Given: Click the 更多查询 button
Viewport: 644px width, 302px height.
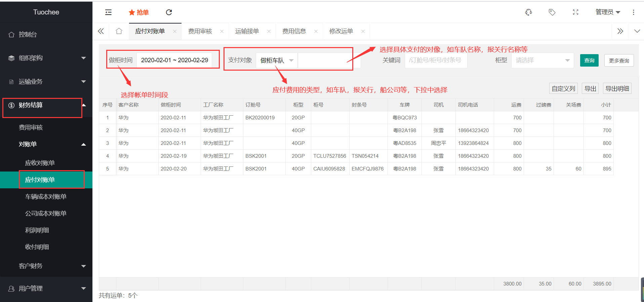Looking at the screenshot, I should tap(619, 61).
